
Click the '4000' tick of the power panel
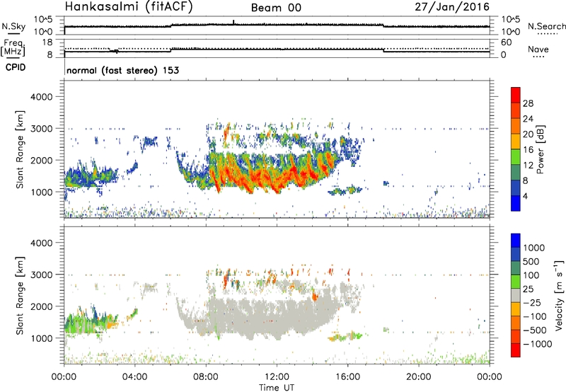click(x=41, y=97)
